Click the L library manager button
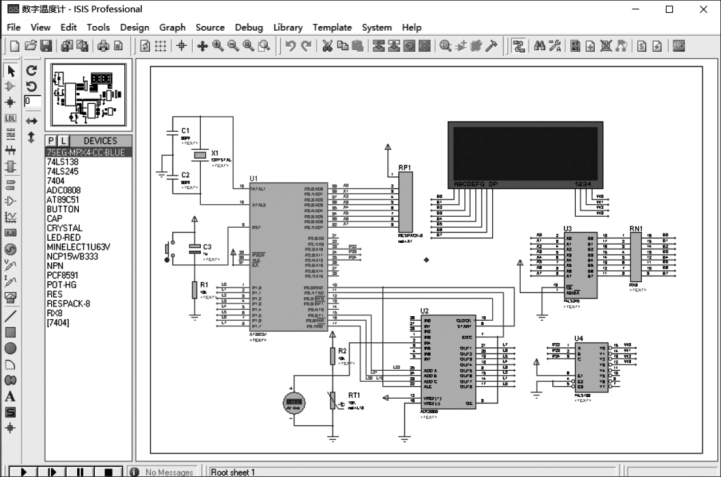Image resolution: width=721 pixels, height=477 pixels. click(63, 141)
